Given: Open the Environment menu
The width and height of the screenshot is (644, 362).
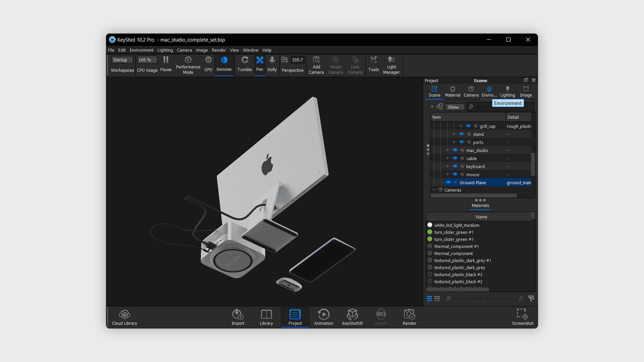Looking at the screenshot, I should (x=142, y=50).
